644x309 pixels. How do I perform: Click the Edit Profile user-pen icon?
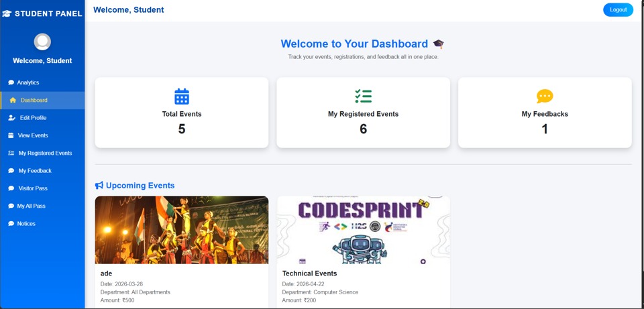click(x=12, y=118)
